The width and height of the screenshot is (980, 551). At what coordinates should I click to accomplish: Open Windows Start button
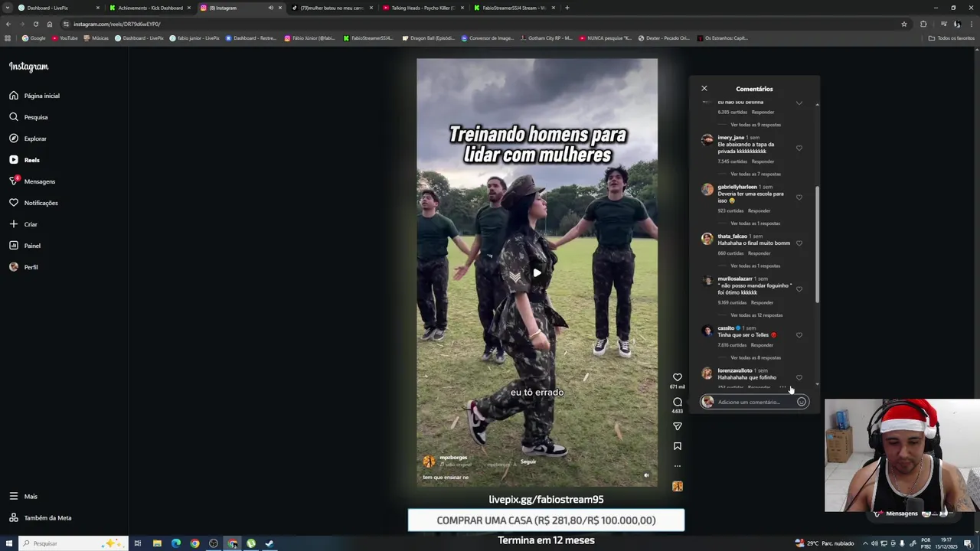8,543
